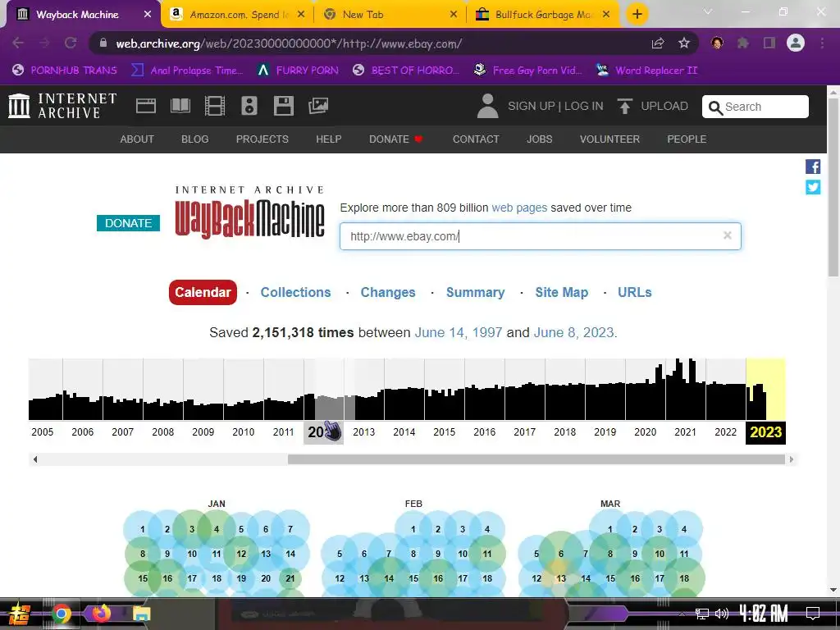Select year 2008 on the timeline

point(162,431)
